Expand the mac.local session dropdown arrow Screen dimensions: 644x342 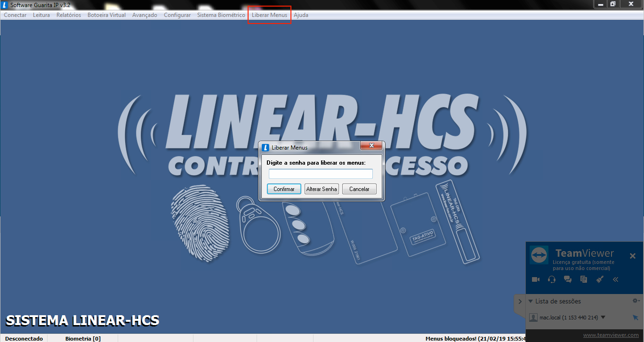coord(603,318)
